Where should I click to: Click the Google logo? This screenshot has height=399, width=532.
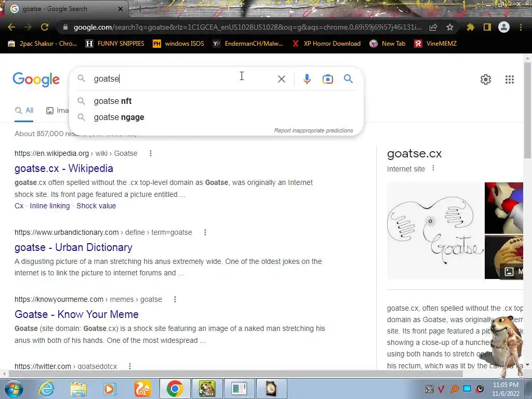click(36, 79)
